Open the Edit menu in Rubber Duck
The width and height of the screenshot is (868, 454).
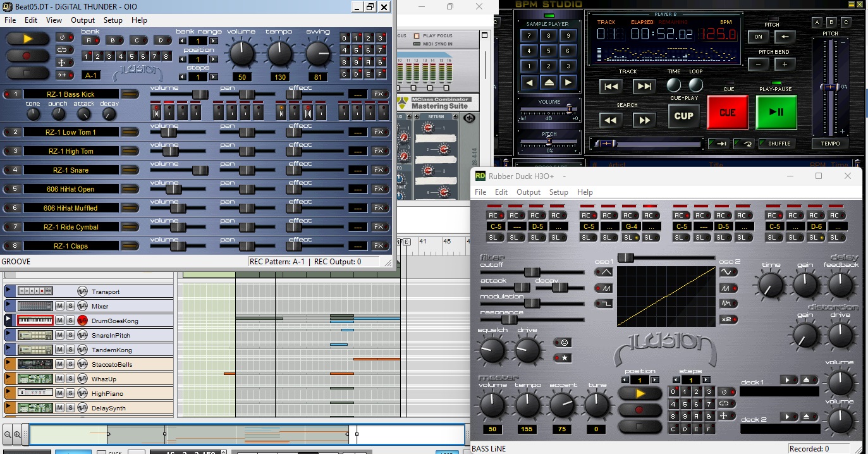click(x=501, y=192)
